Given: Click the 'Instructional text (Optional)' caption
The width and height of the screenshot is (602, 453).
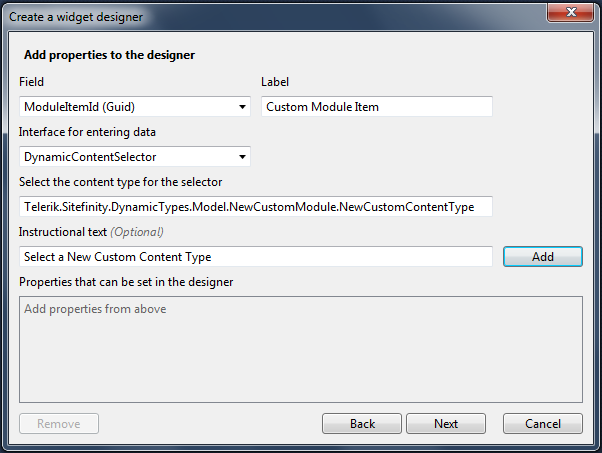Looking at the screenshot, I should tap(91, 232).
